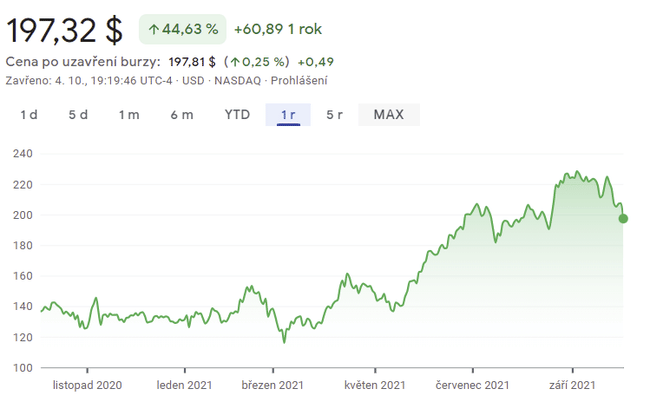Click the up arrow icon before 44,63 %
650x410 pixels.
153,29
